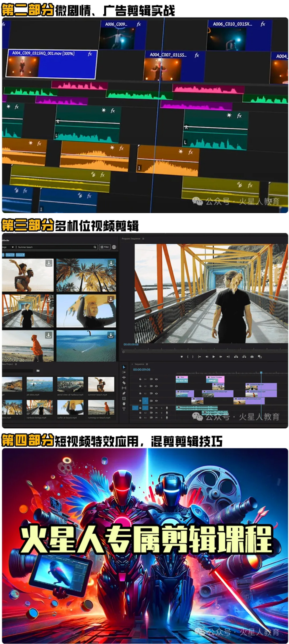Remove the Nature filter tag
The image size is (289, 644).
pos(23,255)
